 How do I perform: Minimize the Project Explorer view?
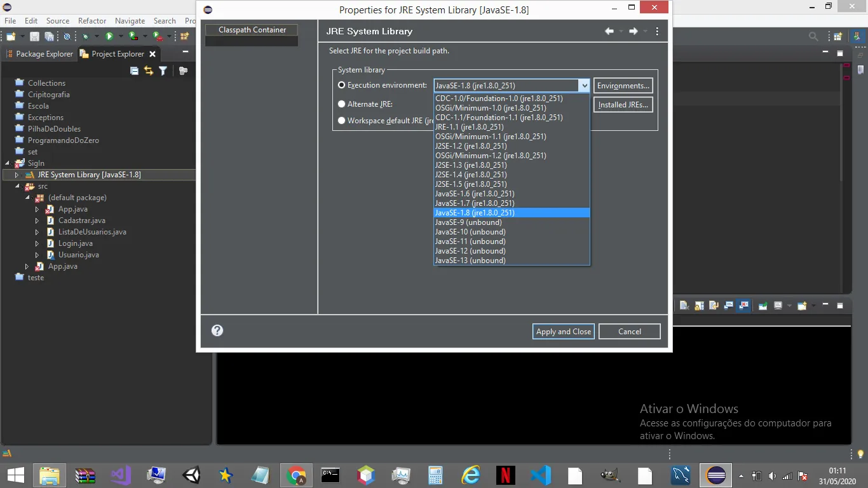[x=186, y=52]
